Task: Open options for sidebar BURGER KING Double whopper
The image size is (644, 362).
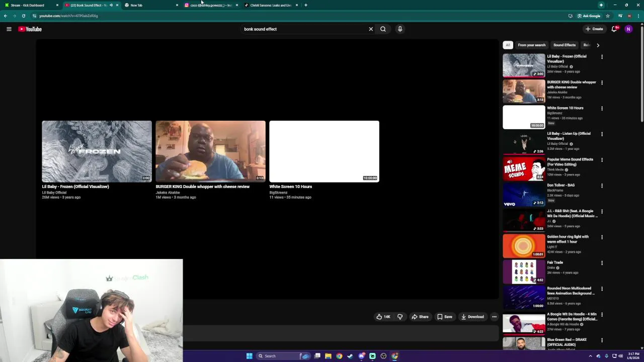Action: 602,82
